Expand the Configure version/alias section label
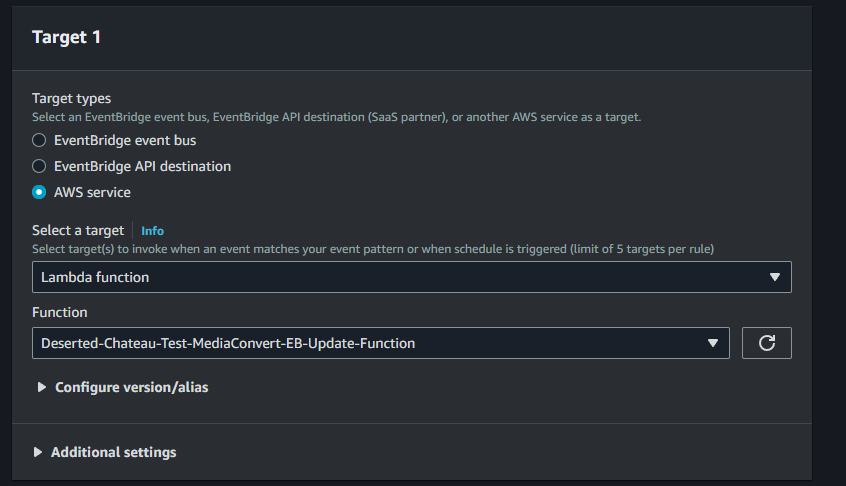The image size is (846, 486). point(131,387)
